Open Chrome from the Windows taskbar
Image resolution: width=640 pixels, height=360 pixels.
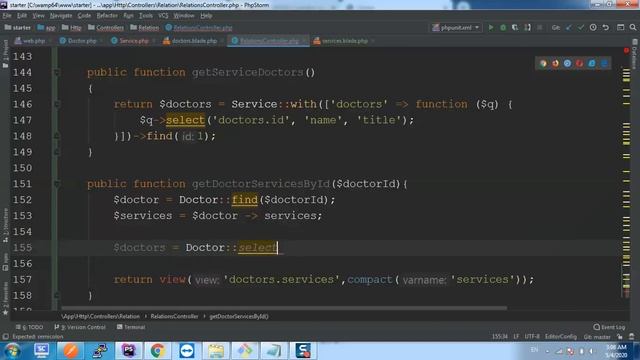158,351
